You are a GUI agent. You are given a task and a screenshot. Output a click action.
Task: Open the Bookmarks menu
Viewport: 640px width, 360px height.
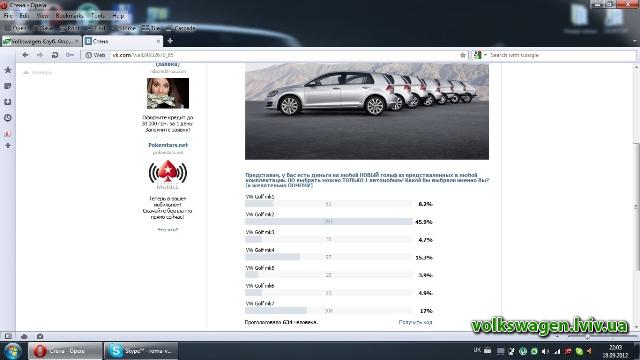69,16
